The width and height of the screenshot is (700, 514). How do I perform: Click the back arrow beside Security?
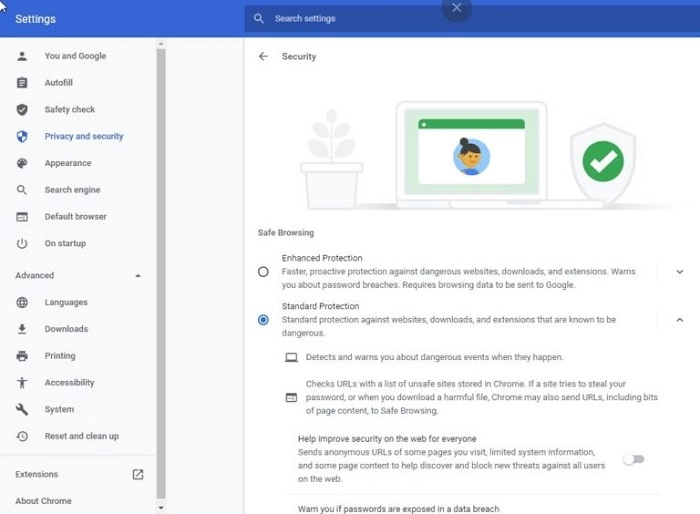tap(263, 57)
